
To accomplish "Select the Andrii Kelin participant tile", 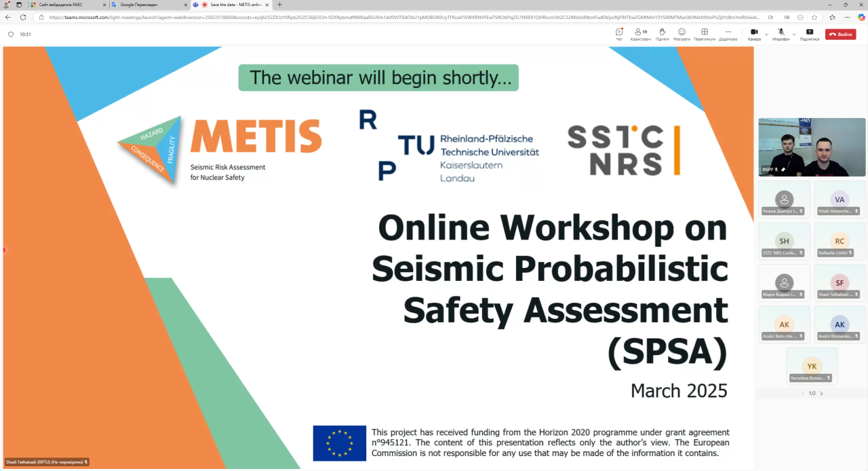I will tap(785, 324).
